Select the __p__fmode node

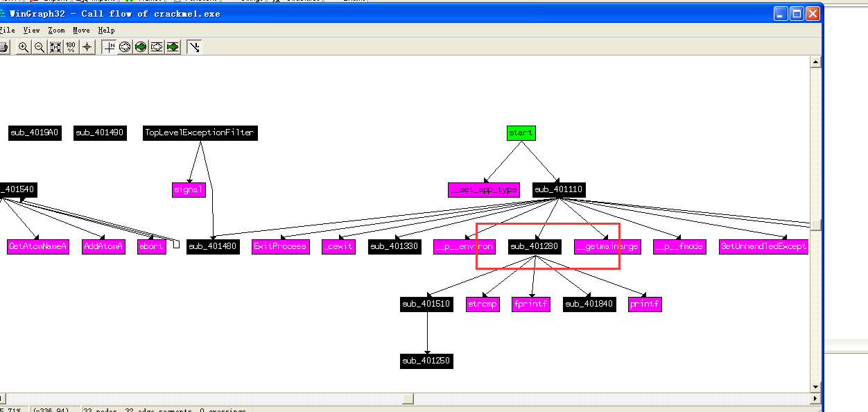tap(680, 246)
